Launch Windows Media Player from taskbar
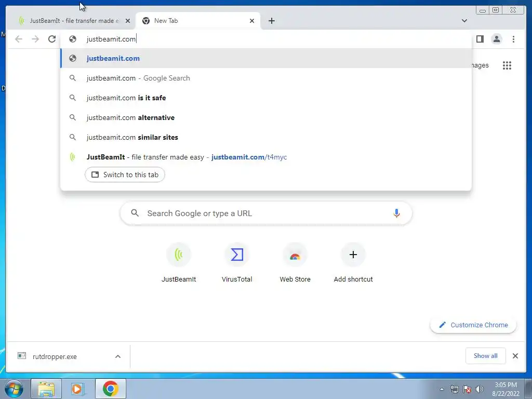The image size is (532, 399). click(78, 389)
